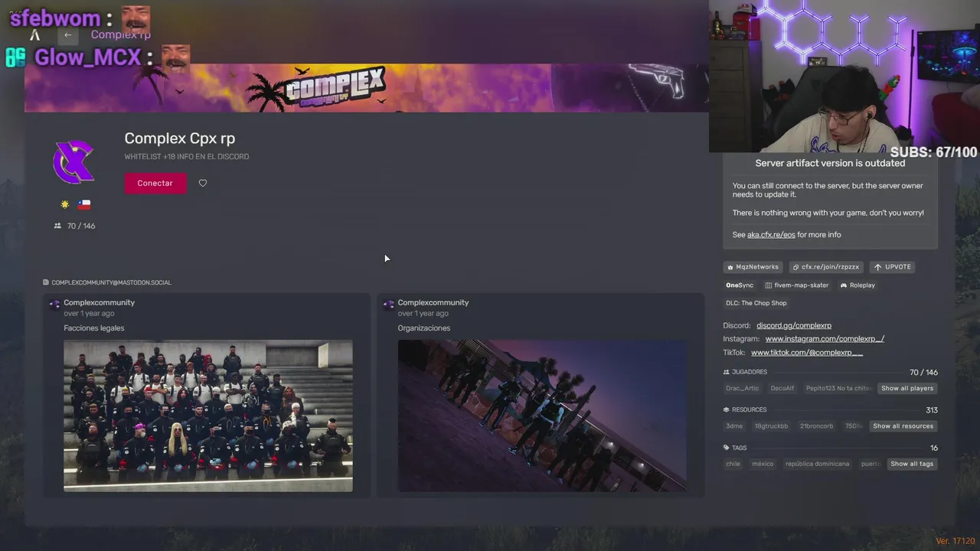Click the Chile flag icon
980x551 pixels.
(x=84, y=204)
